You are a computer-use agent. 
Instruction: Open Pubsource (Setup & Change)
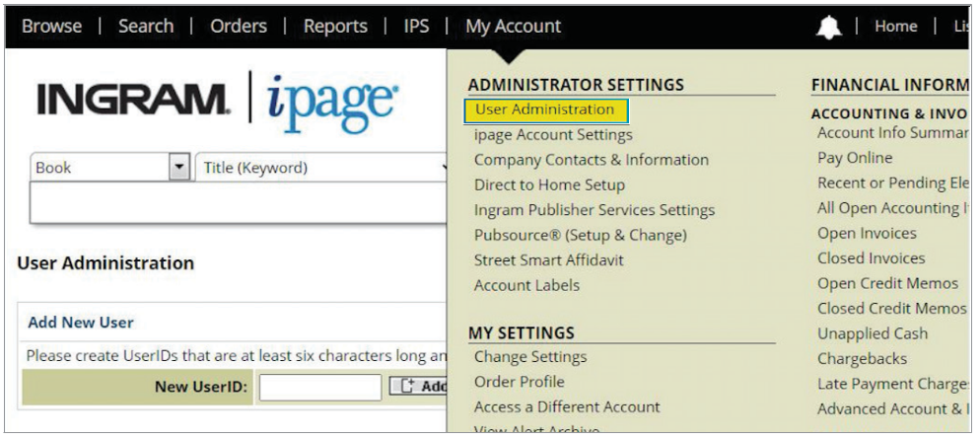tap(580, 235)
